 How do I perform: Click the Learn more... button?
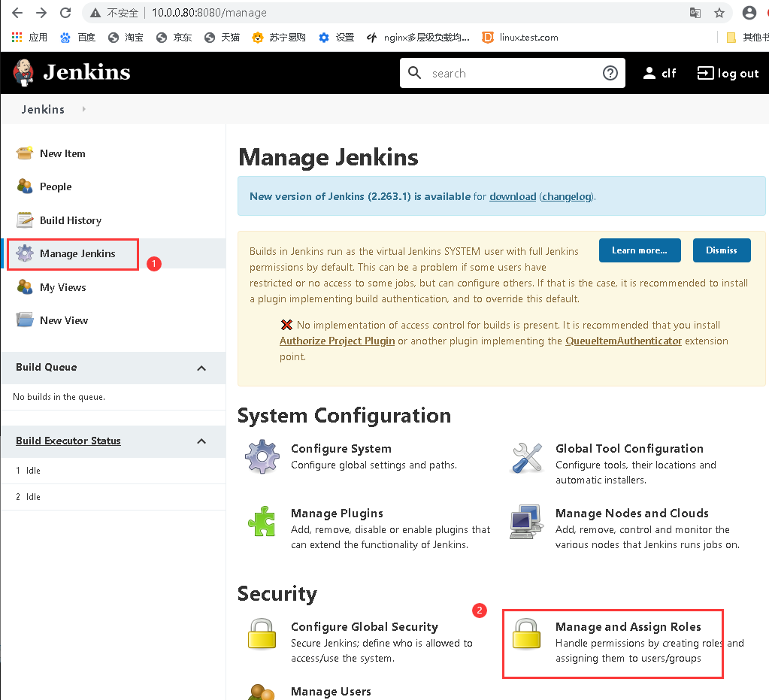tap(640, 250)
